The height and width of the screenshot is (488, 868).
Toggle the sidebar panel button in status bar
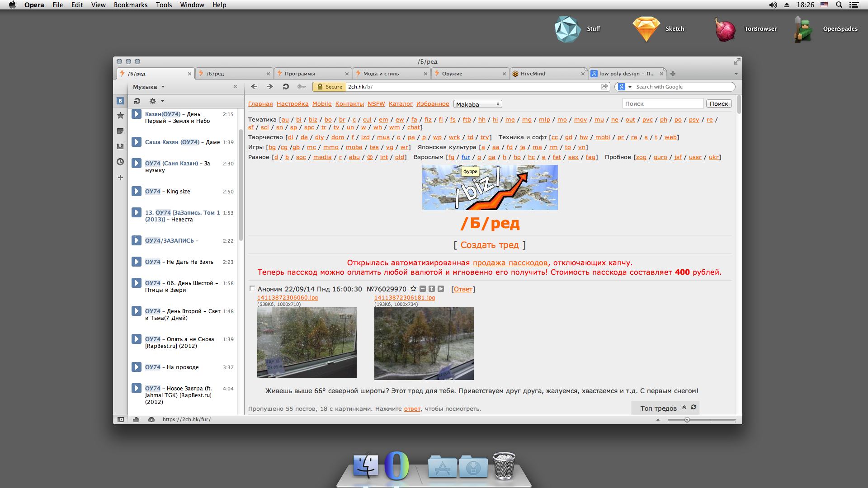coord(121,419)
